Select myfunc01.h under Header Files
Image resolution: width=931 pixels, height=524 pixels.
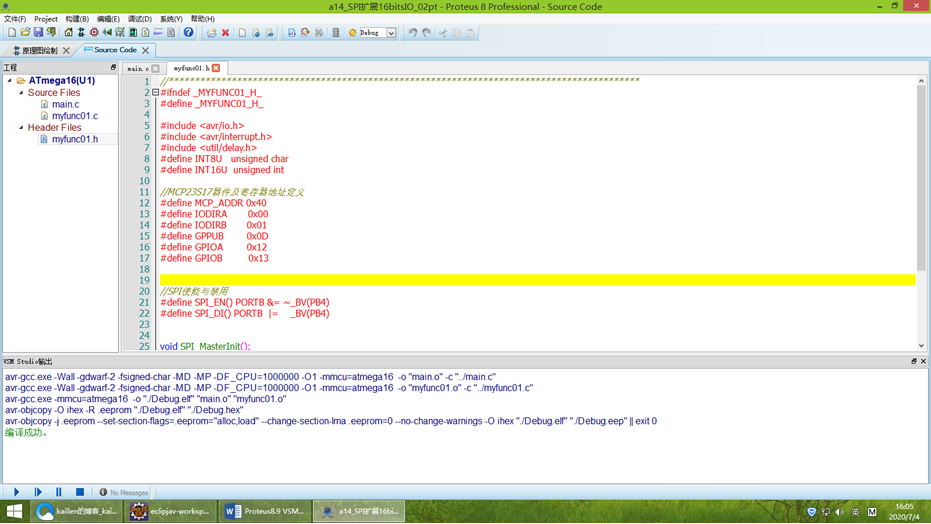(x=75, y=139)
